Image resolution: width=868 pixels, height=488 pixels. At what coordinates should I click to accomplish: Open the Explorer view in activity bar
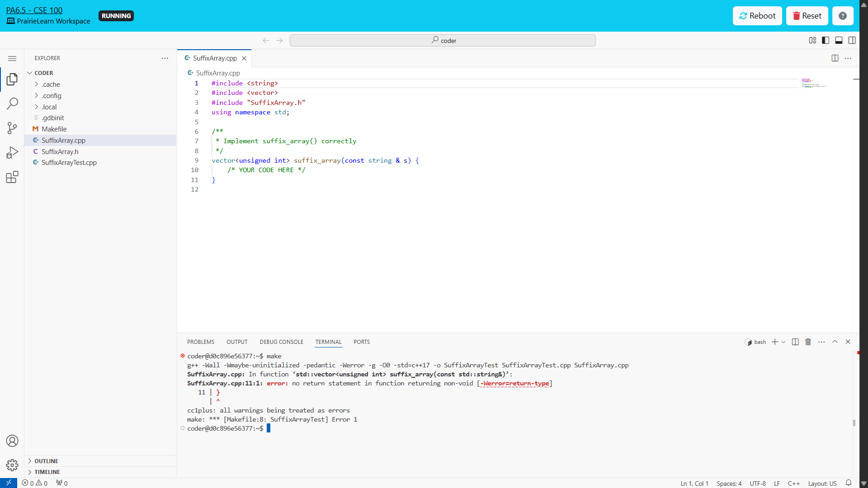(12, 80)
